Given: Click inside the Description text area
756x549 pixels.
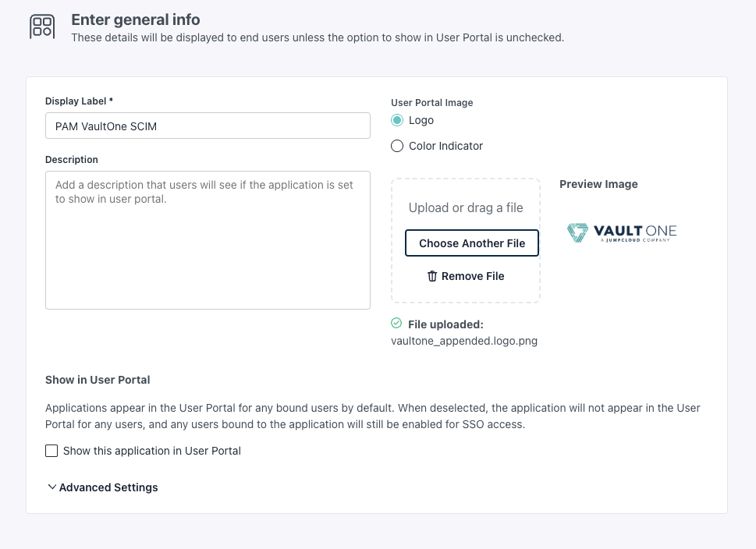Looking at the screenshot, I should coord(208,240).
